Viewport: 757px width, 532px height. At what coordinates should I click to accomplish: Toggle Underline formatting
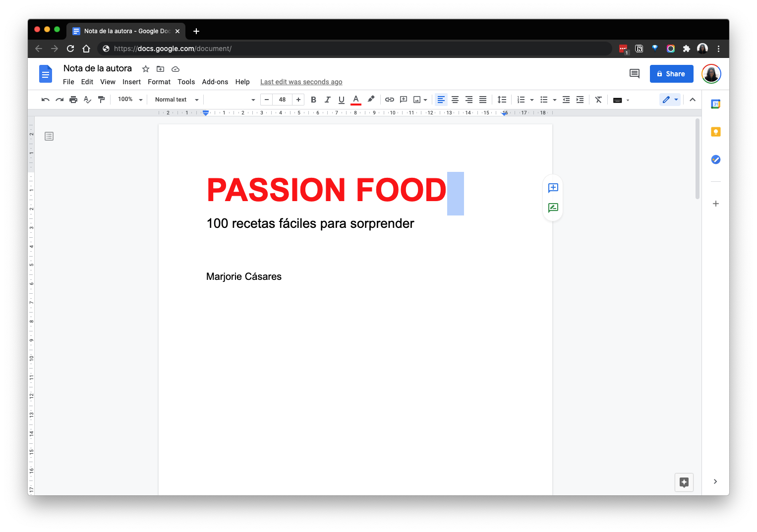341,100
